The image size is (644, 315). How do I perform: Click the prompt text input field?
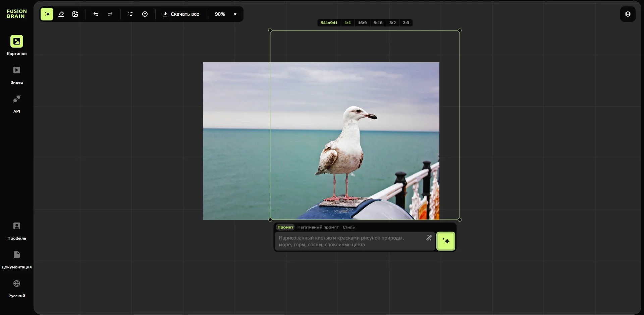click(x=349, y=241)
